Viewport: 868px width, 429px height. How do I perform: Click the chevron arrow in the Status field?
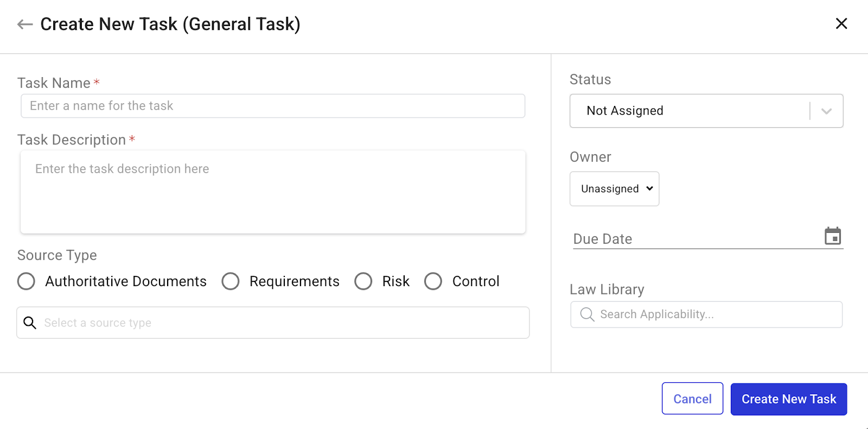826,111
